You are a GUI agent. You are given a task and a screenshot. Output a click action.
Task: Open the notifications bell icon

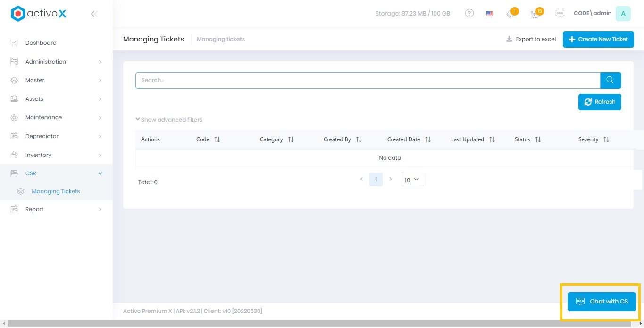click(510, 14)
